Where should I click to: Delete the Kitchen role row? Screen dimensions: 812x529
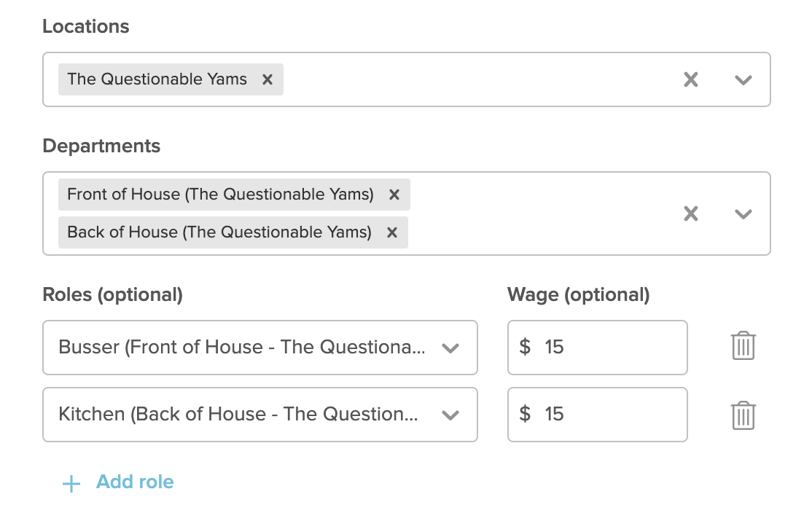click(743, 415)
